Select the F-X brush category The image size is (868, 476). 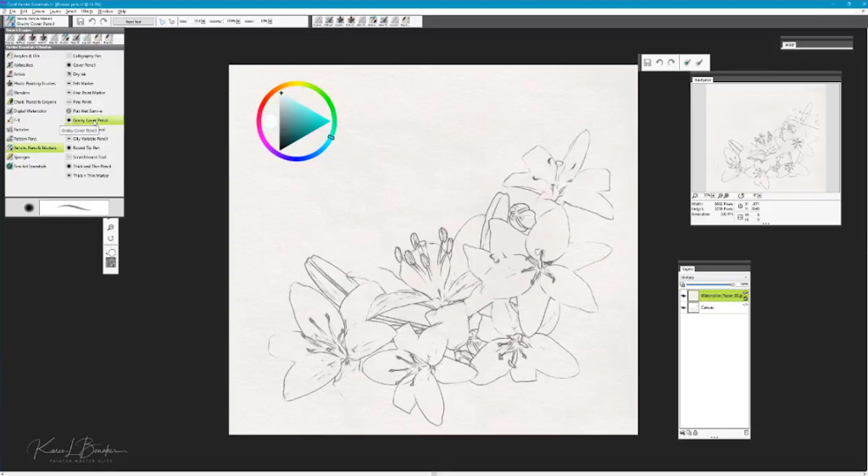click(34, 120)
